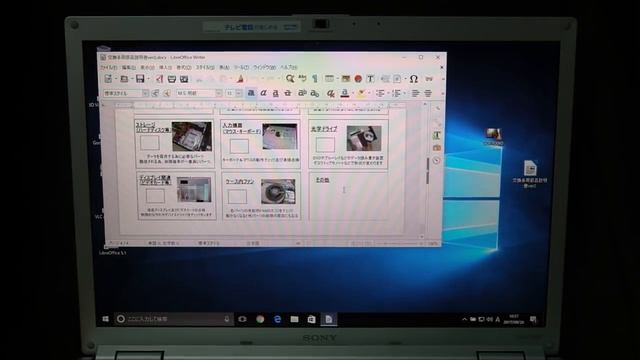
Task: Open the highlighting color arrow
Action: pyautogui.click(x=369, y=93)
